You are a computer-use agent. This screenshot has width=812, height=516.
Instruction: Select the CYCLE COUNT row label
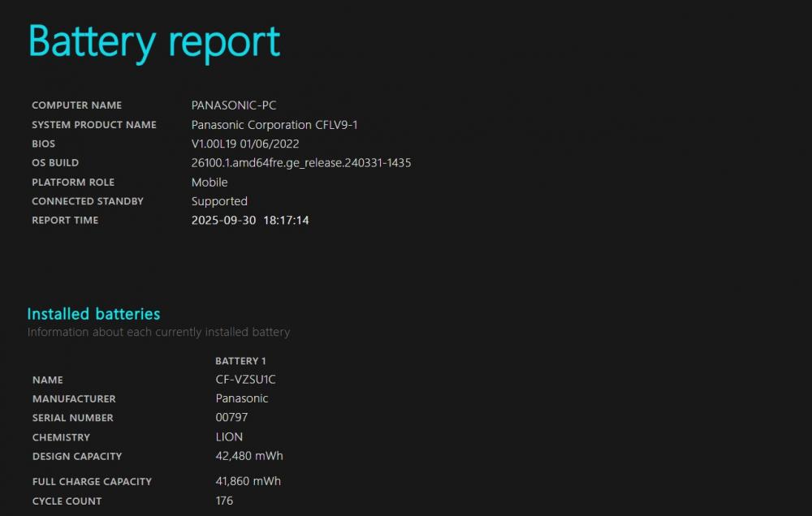point(67,501)
